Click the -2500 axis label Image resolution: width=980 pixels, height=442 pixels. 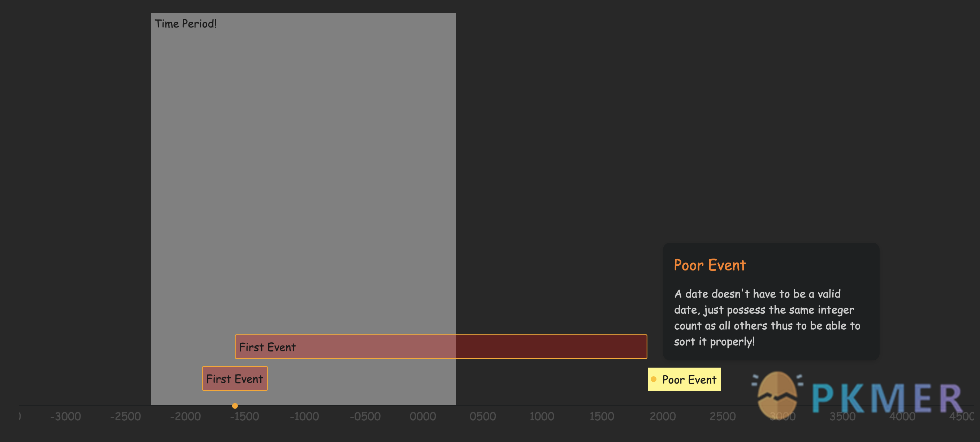click(126, 416)
